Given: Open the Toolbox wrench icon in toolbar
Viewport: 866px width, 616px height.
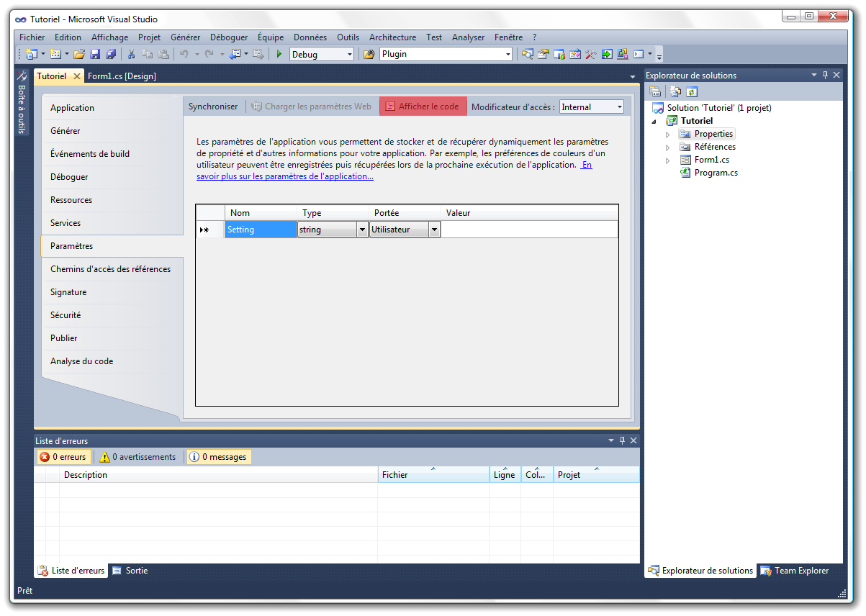Looking at the screenshot, I should tap(590, 54).
